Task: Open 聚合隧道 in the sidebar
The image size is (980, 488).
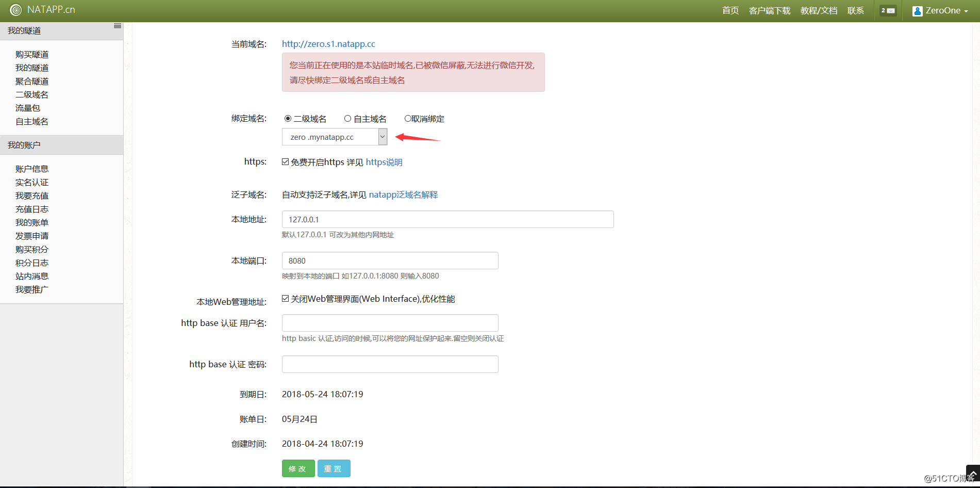Action: point(32,81)
